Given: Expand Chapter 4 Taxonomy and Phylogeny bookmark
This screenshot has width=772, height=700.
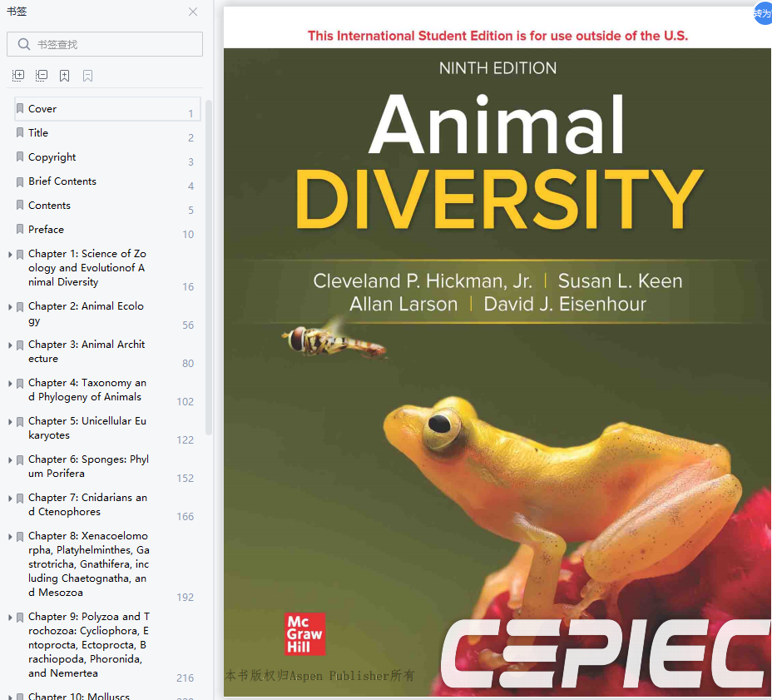Looking at the screenshot, I should point(10,384).
